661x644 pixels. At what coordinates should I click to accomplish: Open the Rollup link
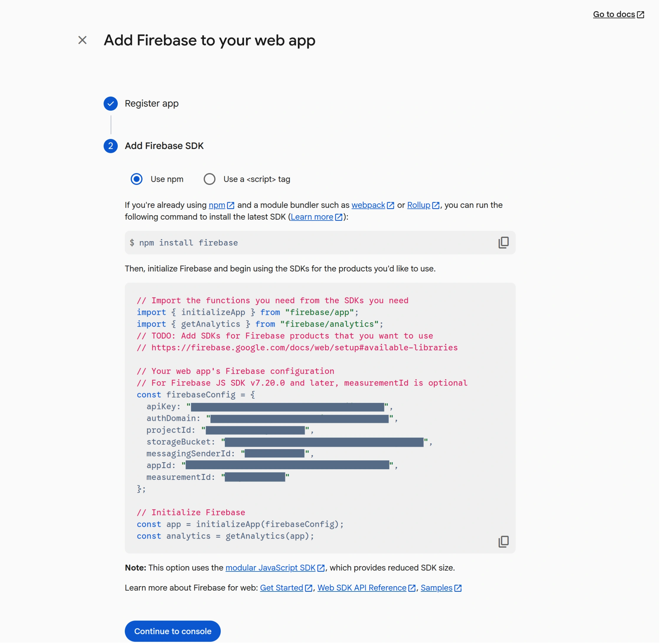[420, 206]
